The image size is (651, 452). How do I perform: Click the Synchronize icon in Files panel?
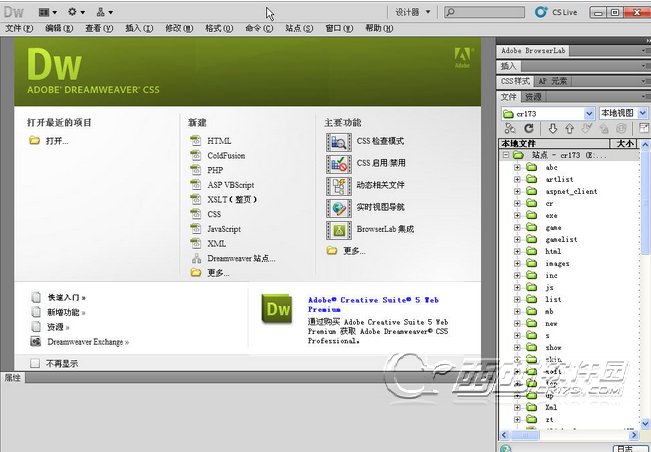pos(621,129)
